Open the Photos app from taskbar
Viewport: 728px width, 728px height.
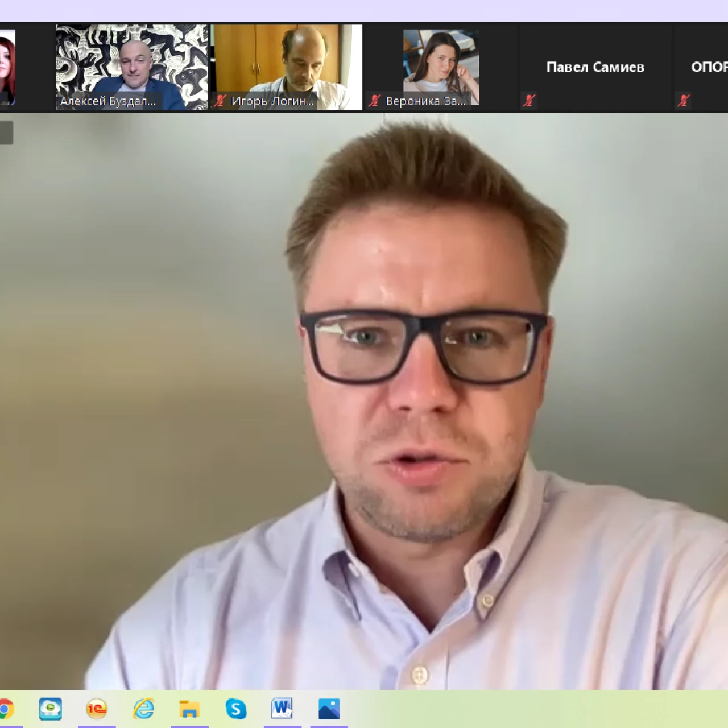point(329,709)
